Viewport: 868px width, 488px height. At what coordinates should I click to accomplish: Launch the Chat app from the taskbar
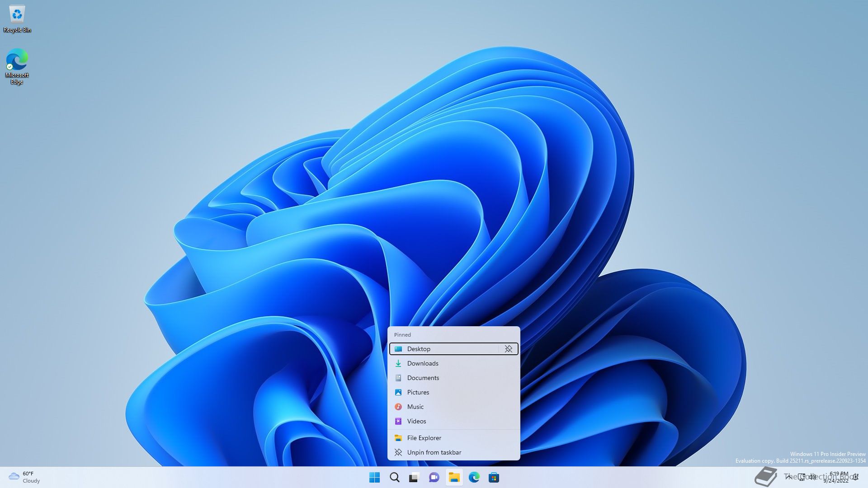[x=434, y=477]
